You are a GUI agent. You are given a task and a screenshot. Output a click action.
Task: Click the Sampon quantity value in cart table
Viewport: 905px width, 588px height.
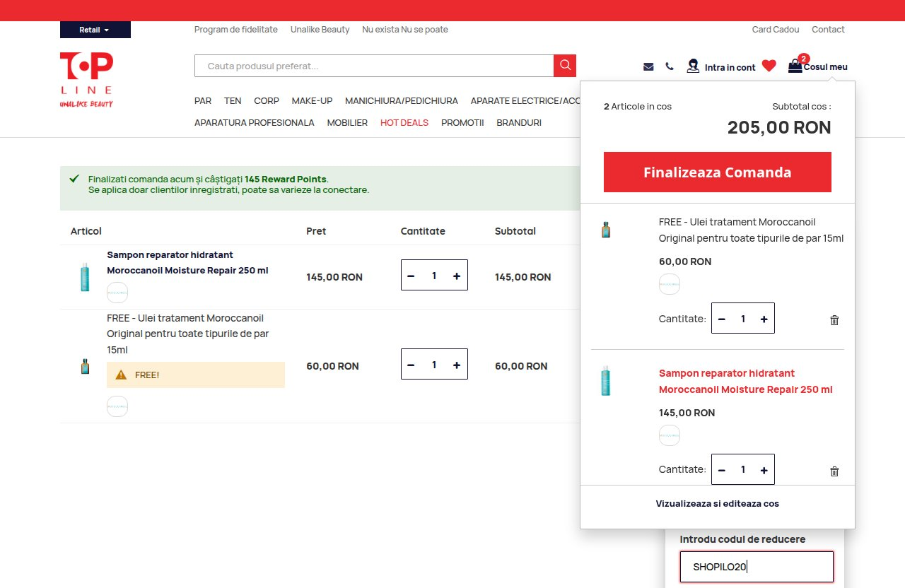(434, 276)
